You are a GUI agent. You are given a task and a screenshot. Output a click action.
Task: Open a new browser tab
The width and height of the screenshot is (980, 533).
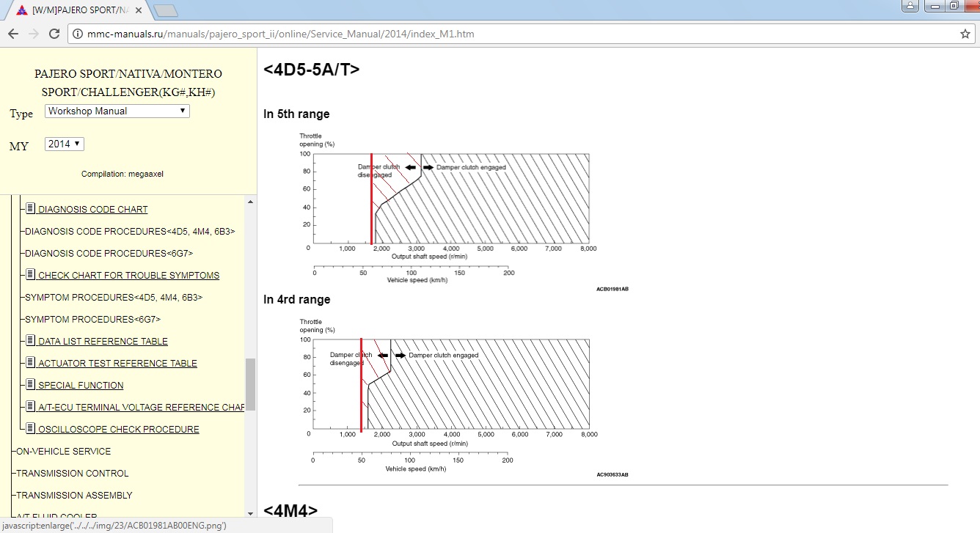pyautogui.click(x=167, y=10)
